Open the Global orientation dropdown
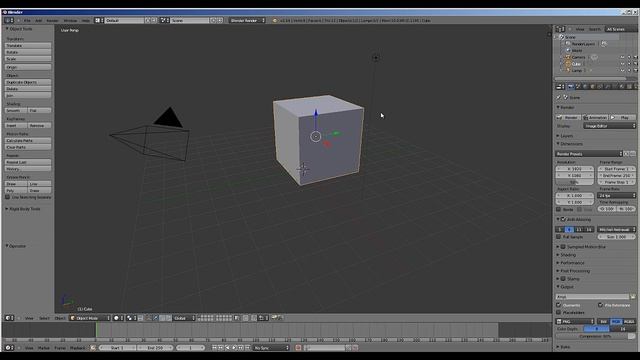Screen dimensions: 640x360 184,318
